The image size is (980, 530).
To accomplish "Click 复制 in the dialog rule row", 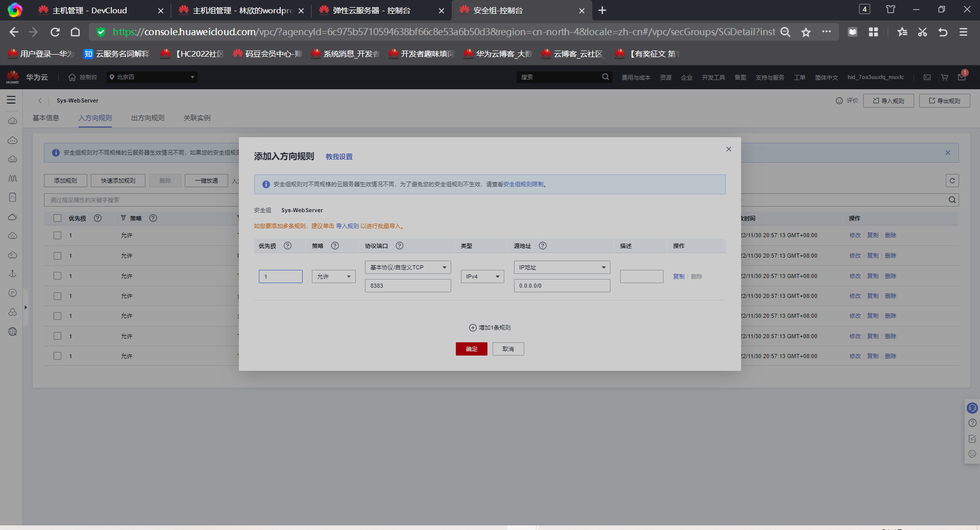I will (679, 276).
